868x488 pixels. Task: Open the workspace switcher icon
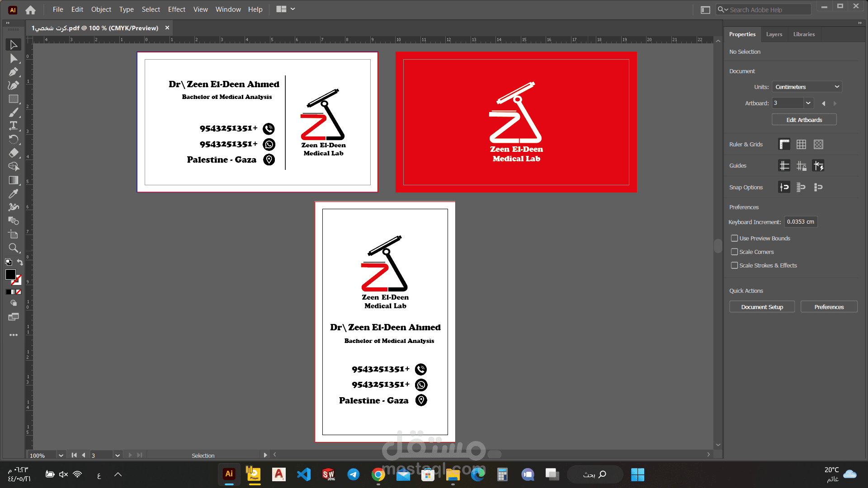705,9
